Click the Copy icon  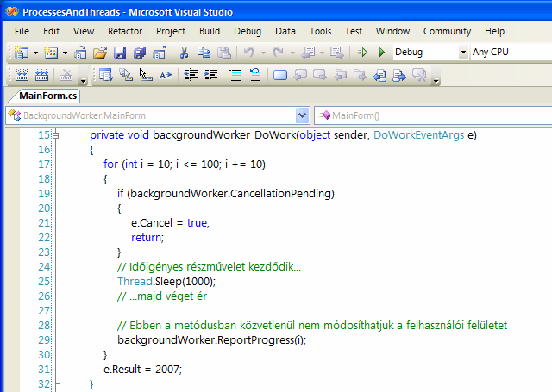[x=204, y=53]
